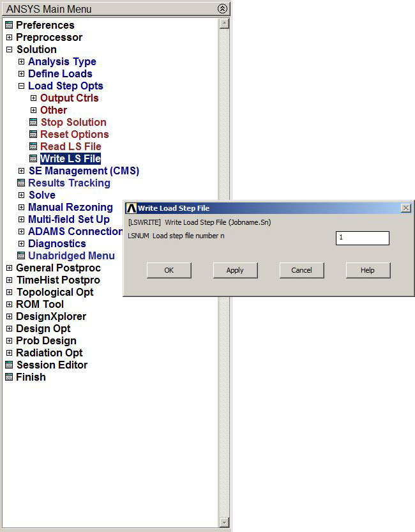415x532 pixels.
Task: Expand the Output Ctrls node
Action: pyautogui.click(x=33, y=98)
